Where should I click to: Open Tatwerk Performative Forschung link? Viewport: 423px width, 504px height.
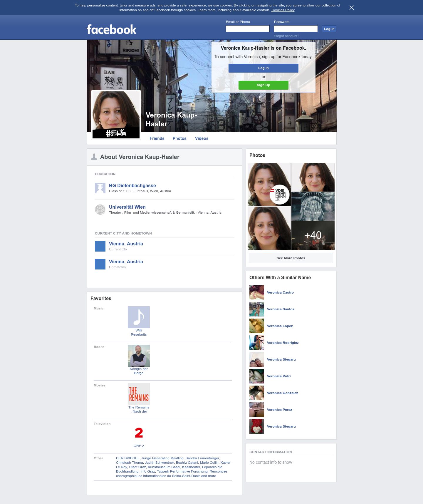(x=182, y=471)
